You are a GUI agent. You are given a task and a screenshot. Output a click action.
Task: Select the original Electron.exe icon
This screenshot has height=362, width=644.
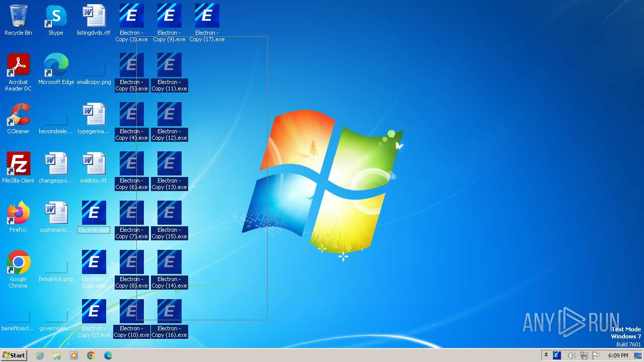coord(94,217)
